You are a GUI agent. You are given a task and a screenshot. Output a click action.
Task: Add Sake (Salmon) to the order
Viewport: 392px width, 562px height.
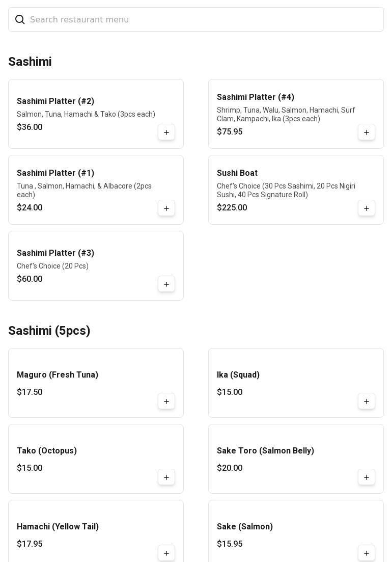(367, 553)
